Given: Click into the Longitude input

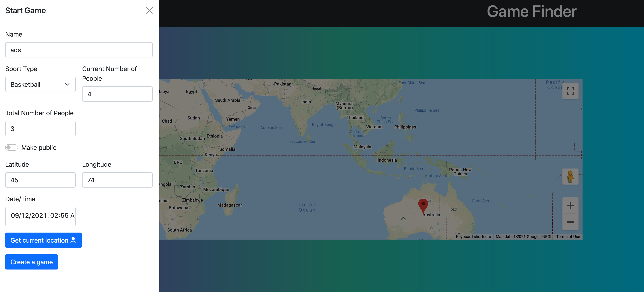Looking at the screenshot, I should point(117,180).
